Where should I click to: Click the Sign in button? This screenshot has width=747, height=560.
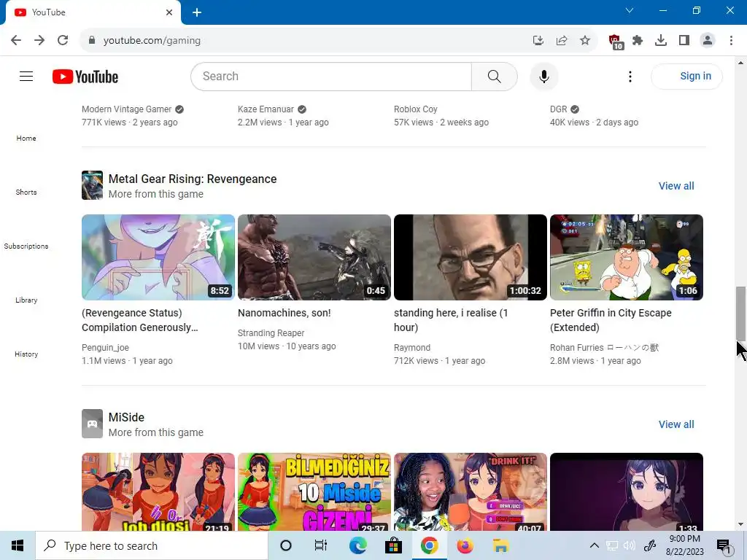(686, 76)
